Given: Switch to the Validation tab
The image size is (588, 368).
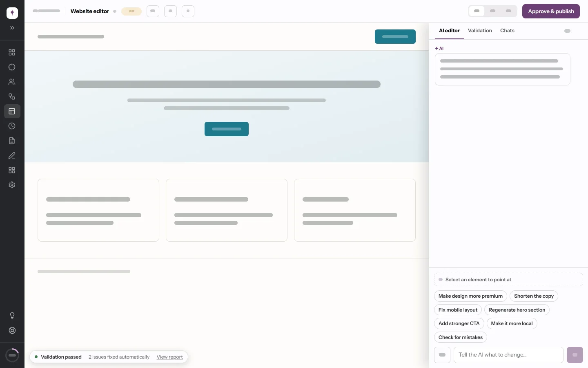Looking at the screenshot, I should coord(480,31).
